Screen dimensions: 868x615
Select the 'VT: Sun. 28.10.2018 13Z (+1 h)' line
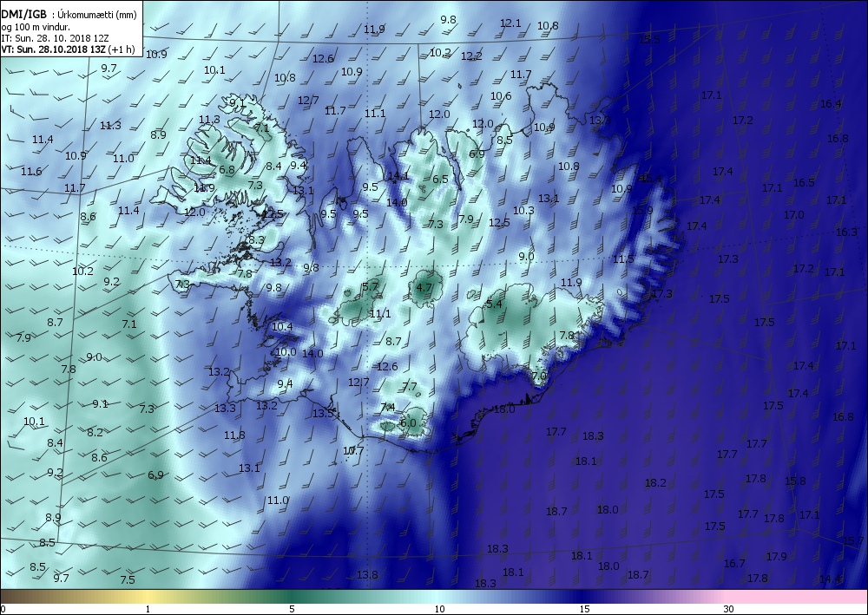68,49
